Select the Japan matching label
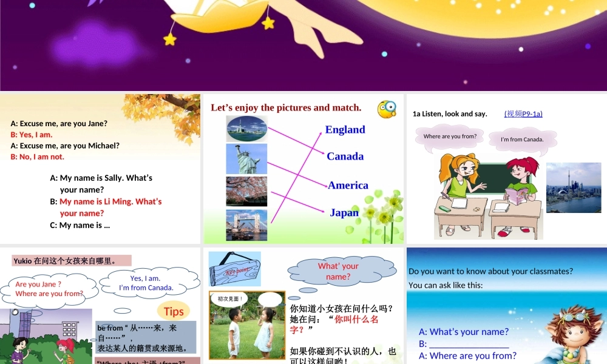 pos(343,213)
